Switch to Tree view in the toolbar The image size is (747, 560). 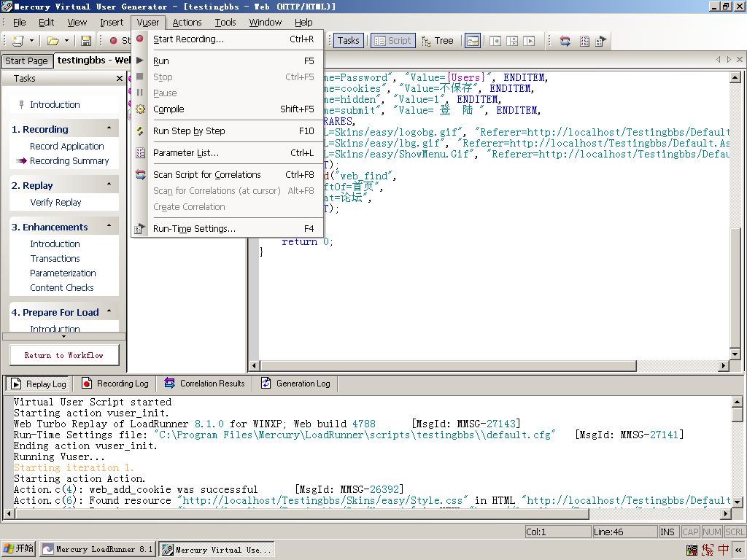438,41
